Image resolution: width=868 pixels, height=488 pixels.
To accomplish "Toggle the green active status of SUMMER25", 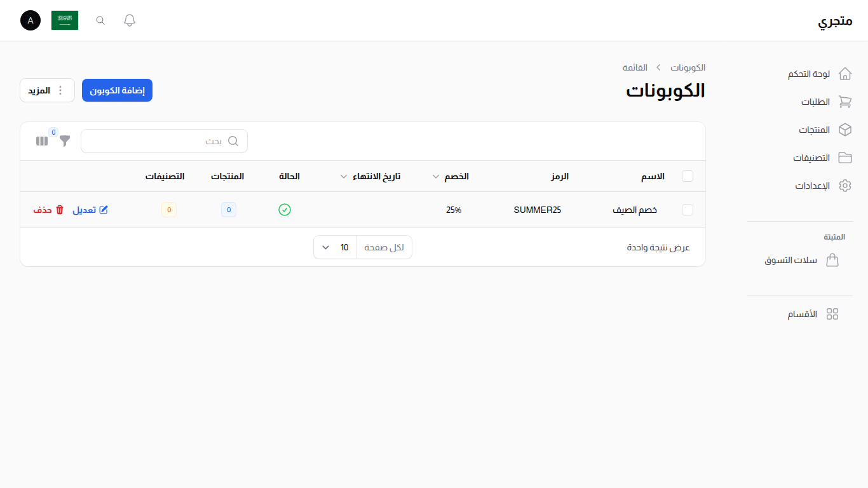I will [x=285, y=210].
